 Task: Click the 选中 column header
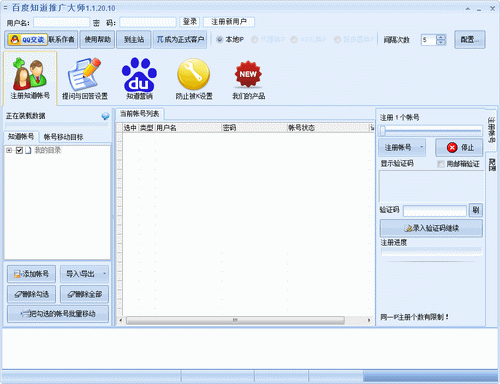tap(130, 128)
